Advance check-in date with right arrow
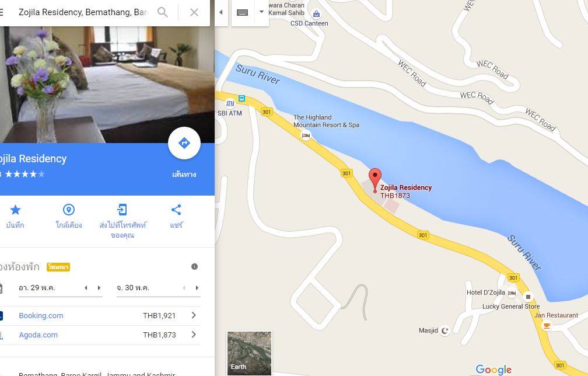 pyautogui.click(x=99, y=288)
